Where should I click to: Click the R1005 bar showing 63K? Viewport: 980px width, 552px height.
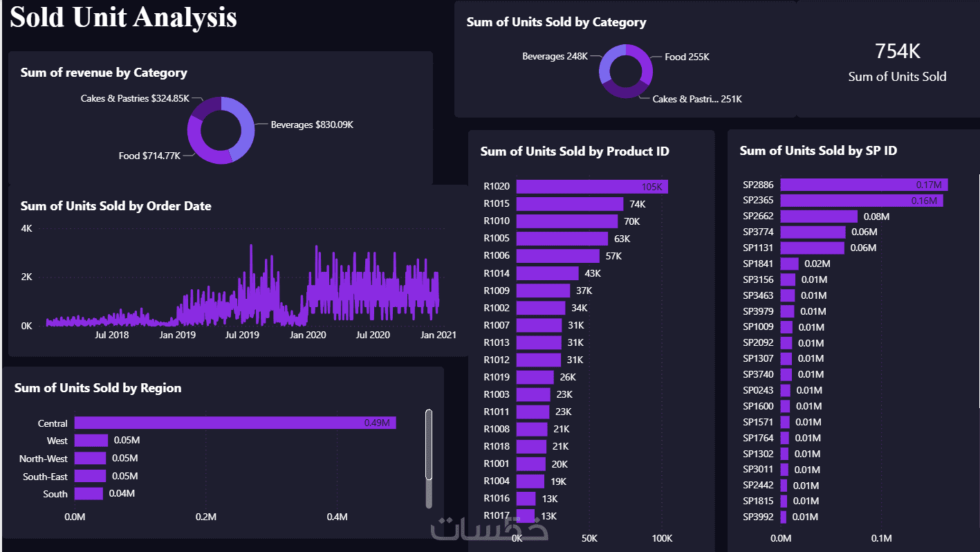pyautogui.click(x=562, y=239)
